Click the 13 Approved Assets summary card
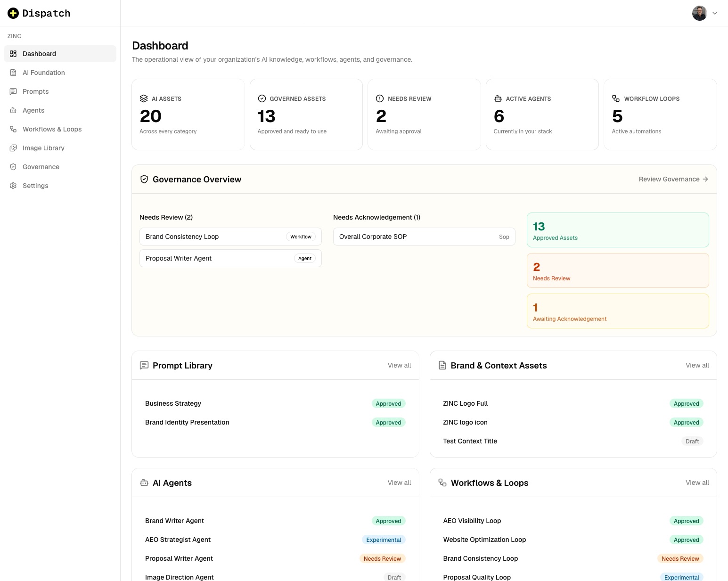The image size is (728, 581). (x=618, y=230)
